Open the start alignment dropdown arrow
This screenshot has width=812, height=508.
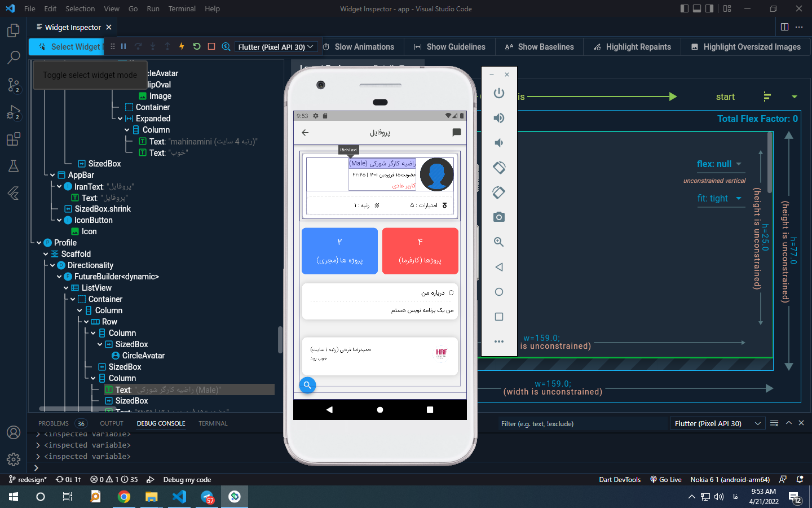click(x=795, y=97)
